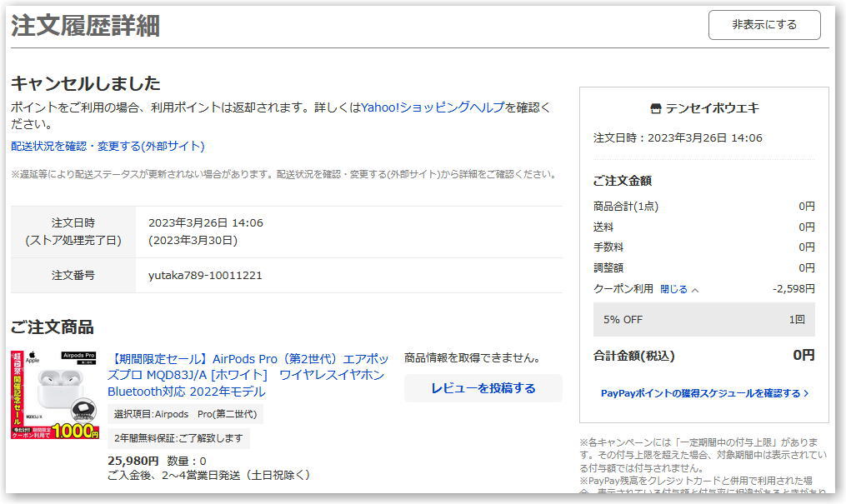Click the クーポン利用 label
Viewport: 846px width, 504px height.
[623, 289]
